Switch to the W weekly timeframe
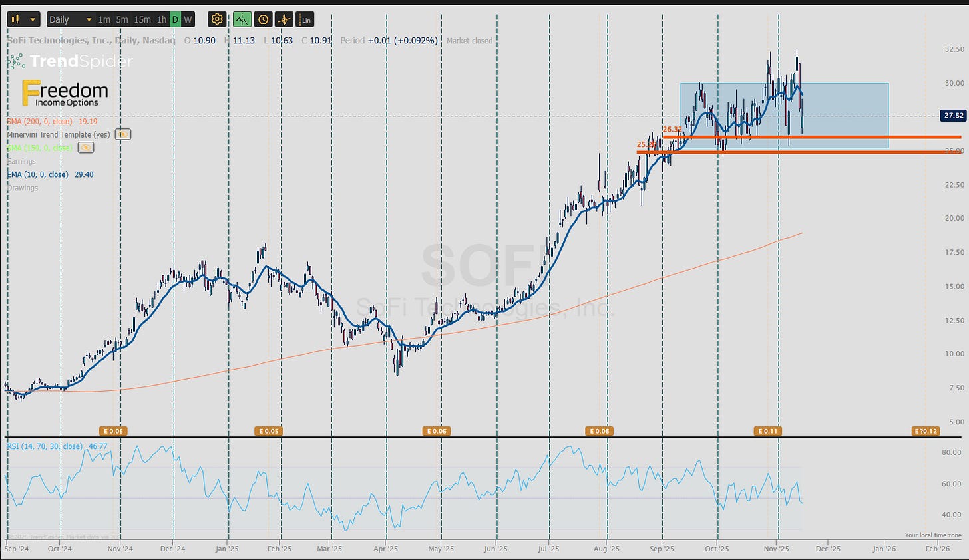 [x=188, y=19]
